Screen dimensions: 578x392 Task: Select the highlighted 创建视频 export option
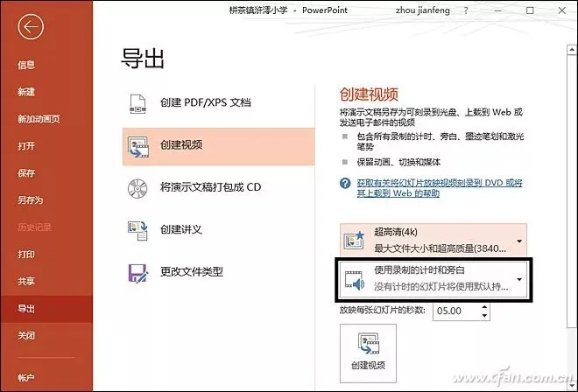click(219, 146)
